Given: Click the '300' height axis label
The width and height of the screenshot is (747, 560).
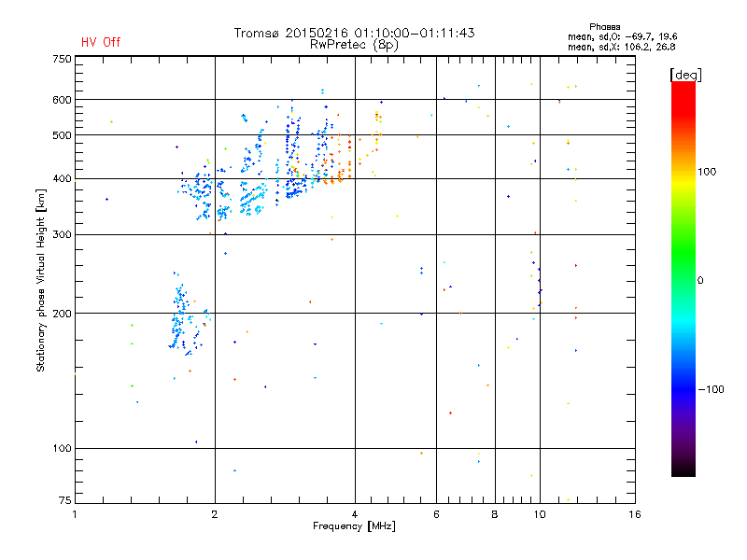Looking at the screenshot, I should 62,235.
